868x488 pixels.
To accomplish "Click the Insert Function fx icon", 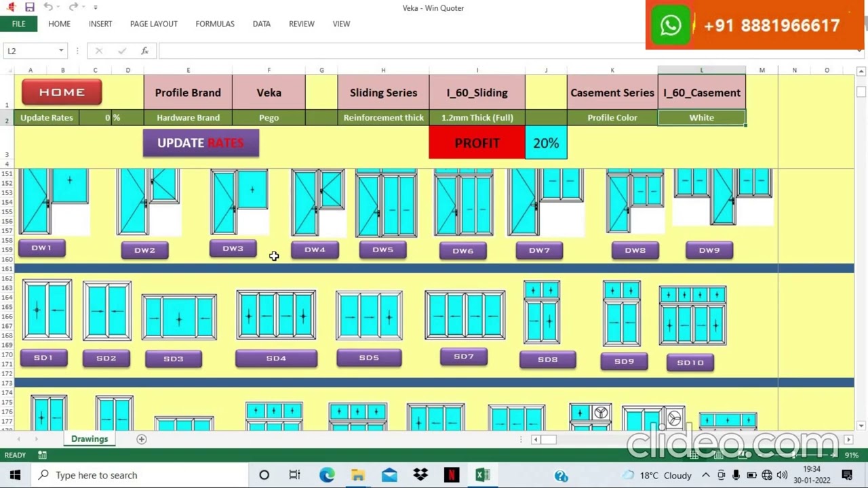I will (144, 51).
